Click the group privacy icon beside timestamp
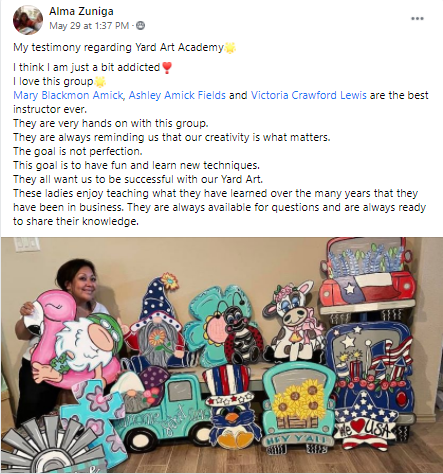This screenshot has width=443, height=474. pyautogui.click(x=141, y=25)
